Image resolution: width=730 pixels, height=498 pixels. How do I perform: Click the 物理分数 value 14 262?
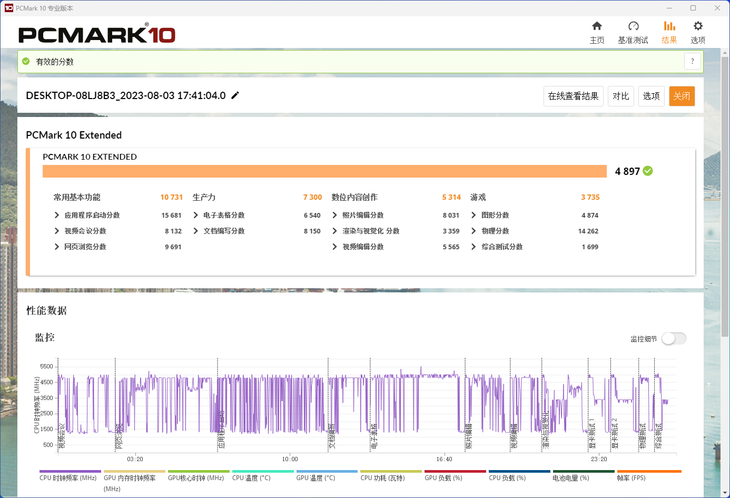click(x=588, y=231)
